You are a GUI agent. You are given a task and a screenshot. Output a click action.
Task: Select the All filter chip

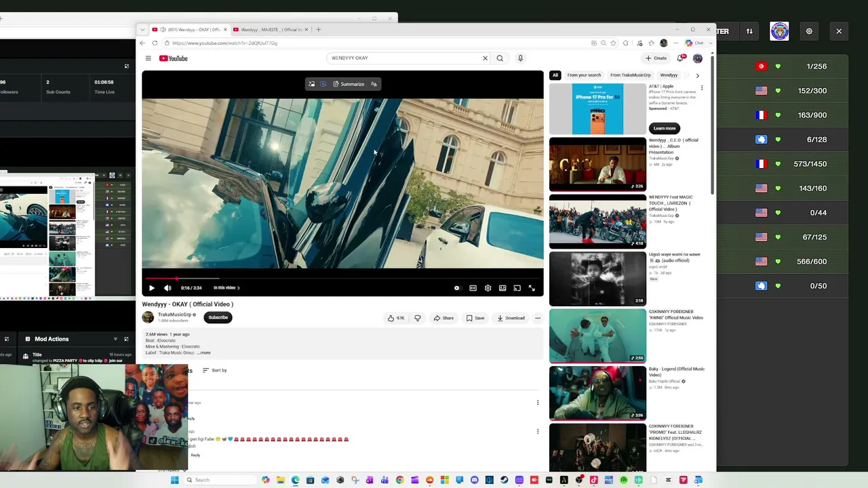(555, 75)
